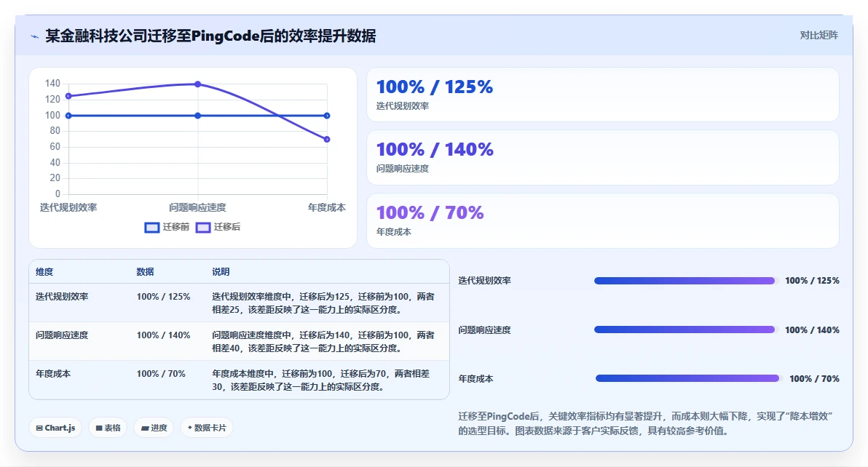The height and width of the screenshot is (467, 868).
Task: Click the 迭代规划效率 description with 相差25
Action: pos(323,303)
